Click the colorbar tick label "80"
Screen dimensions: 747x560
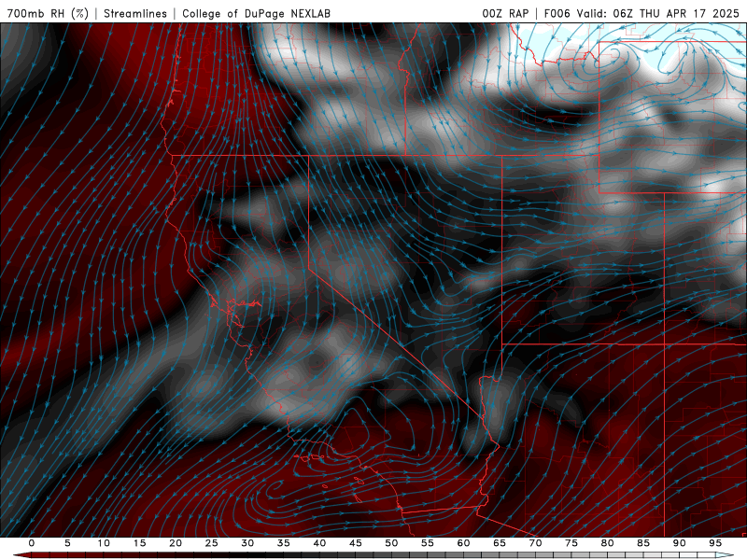pos(607,543)
